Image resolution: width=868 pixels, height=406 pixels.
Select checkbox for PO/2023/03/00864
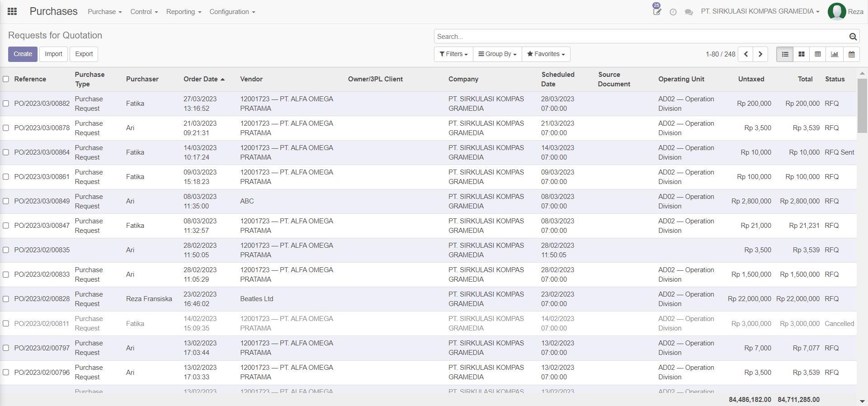point(6,152)
